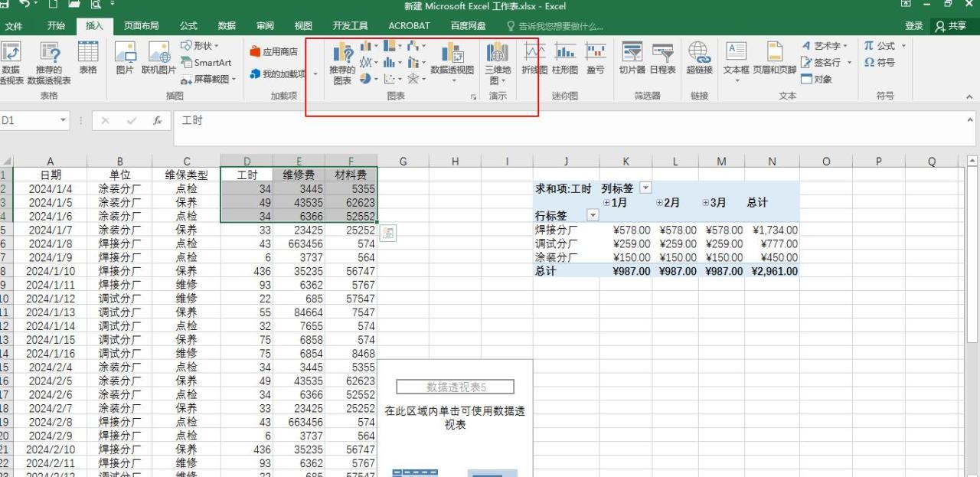Viewport: 980px width, 477px height.
Task: Insert header and footer (页眉和页脚)
Action: pyautogui.click(x=775, y=58)
